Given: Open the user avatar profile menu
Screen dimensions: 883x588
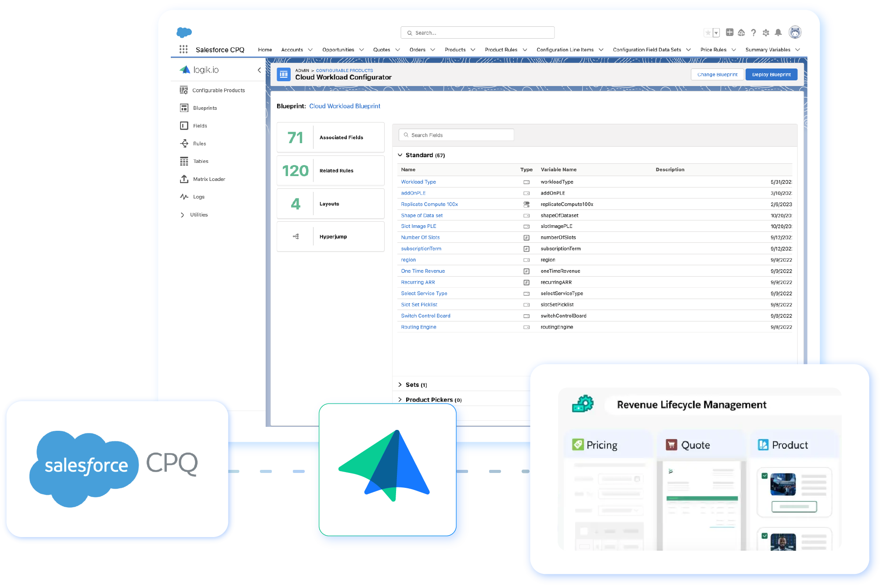Looking at the screenshot, I should point(795,32).
